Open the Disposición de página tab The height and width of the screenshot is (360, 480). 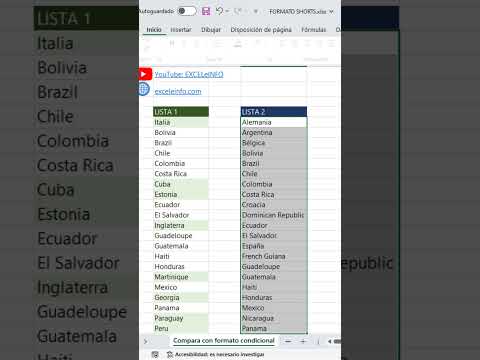pos(261,30)
